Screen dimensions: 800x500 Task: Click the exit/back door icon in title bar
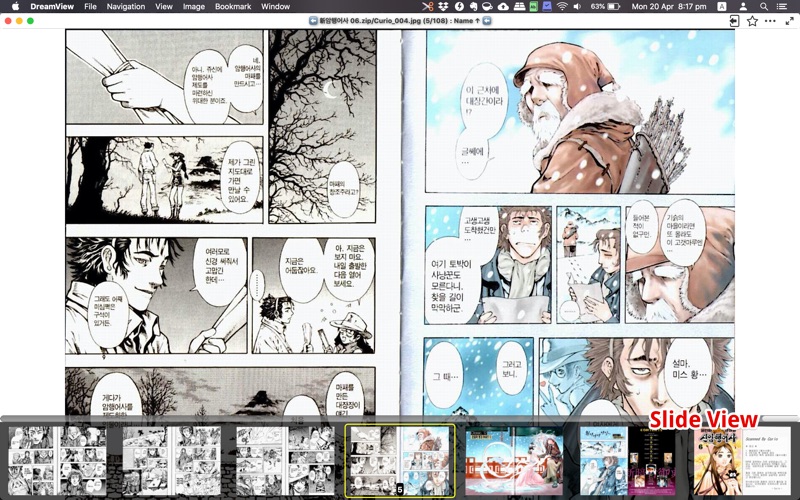[x=734, y=21]
